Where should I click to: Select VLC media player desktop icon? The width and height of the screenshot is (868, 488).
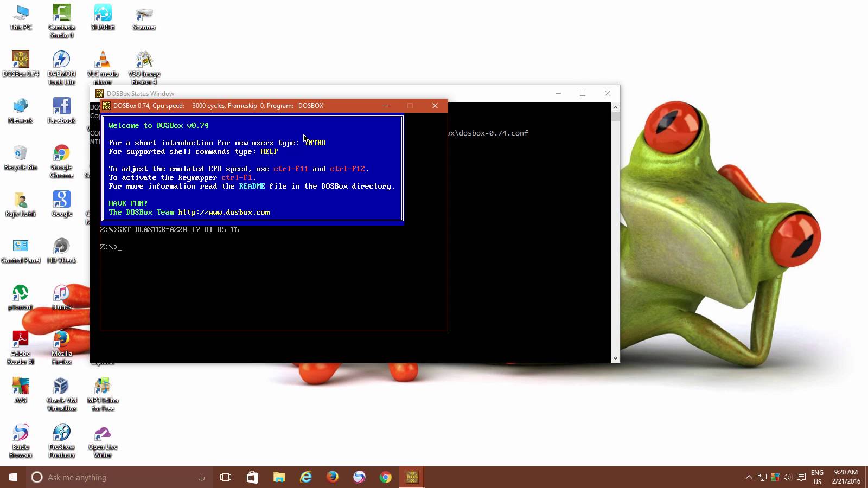click(103, 67)
